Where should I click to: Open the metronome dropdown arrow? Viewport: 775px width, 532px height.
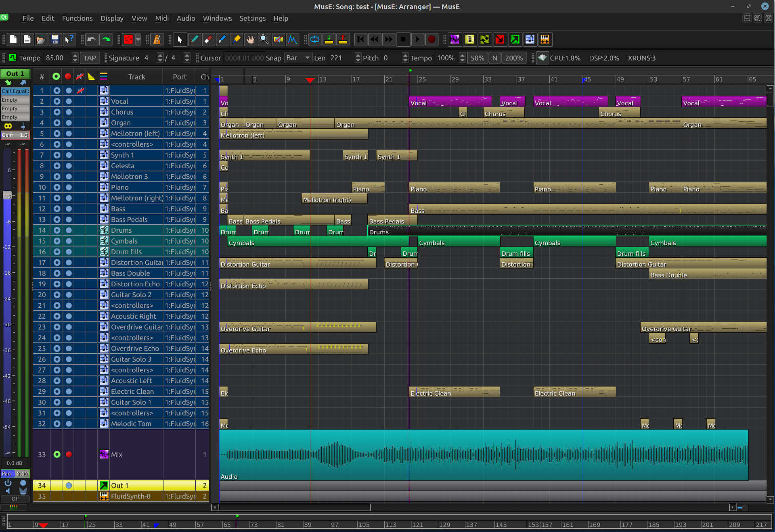pos(138,40)
